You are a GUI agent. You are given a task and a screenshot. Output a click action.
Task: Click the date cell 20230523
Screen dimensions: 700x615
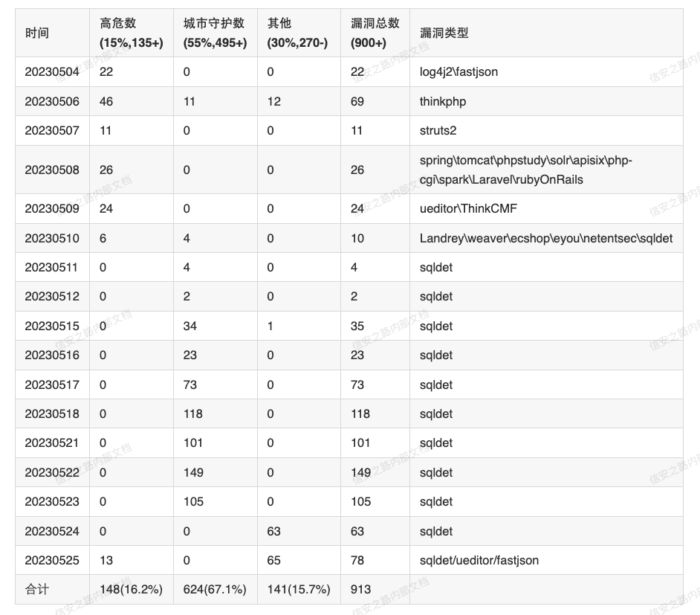pos(52,501)
